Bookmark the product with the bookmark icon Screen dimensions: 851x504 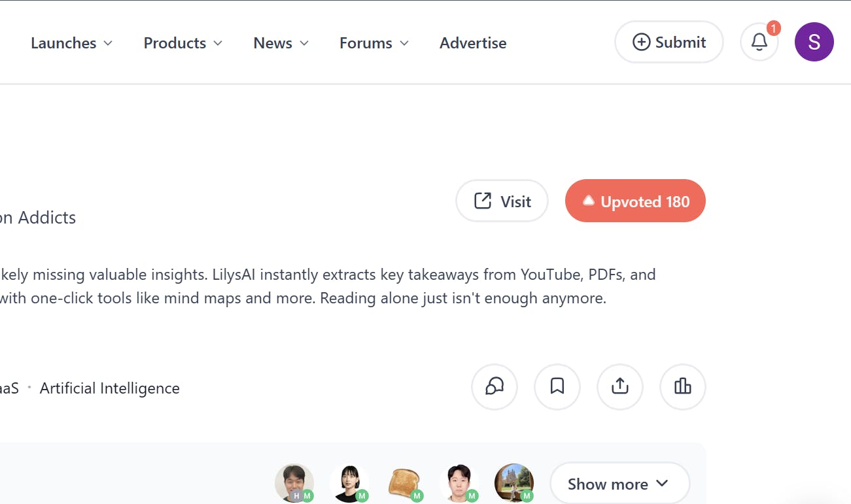[557, 387]
